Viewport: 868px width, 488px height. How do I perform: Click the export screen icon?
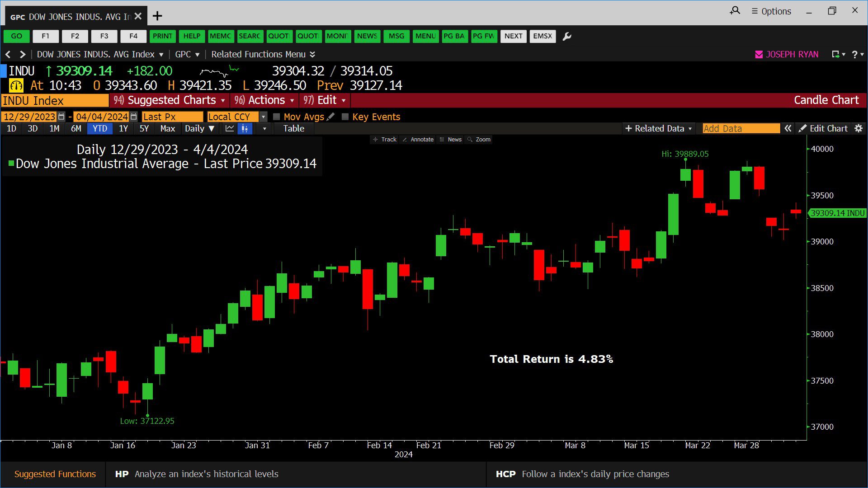click(x=836, y=54)
